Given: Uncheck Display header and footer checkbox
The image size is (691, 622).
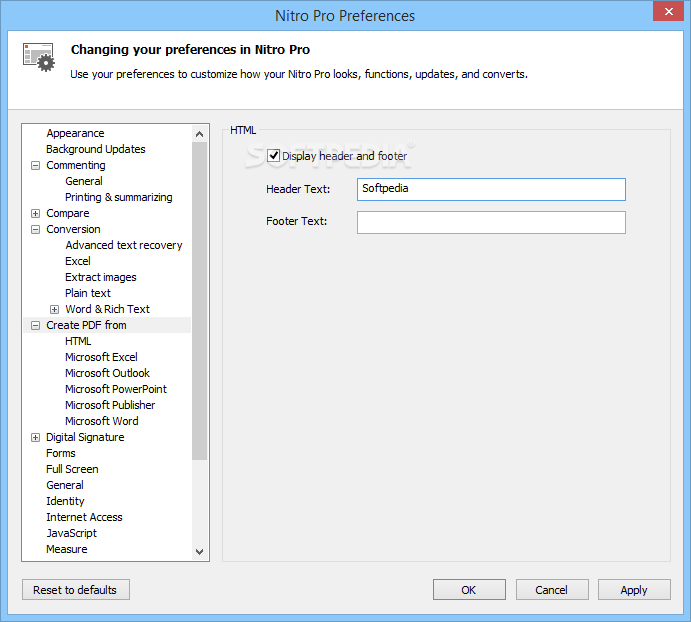Looking at the screenshot, I should coord(273,156).
